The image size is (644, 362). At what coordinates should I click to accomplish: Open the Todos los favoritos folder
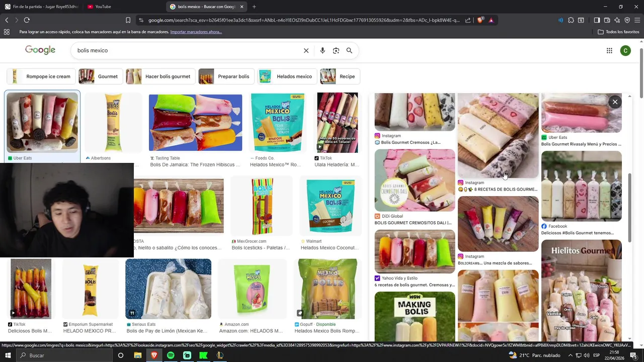click(x=618, y=32)
